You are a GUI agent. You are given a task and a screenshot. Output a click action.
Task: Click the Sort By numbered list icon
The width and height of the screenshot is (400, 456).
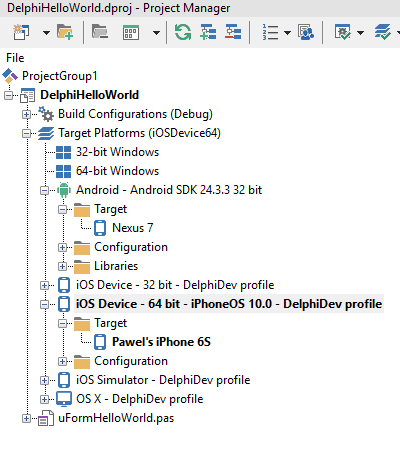pos(270,32)
